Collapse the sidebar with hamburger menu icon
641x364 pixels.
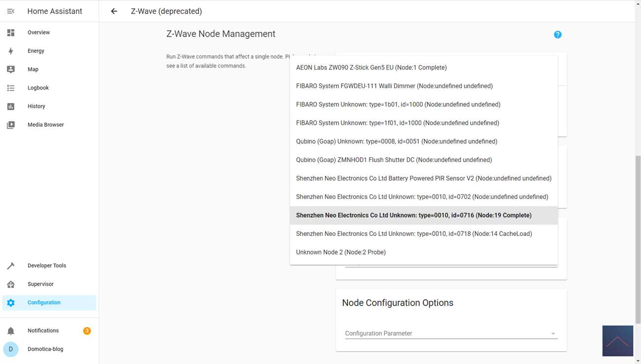[11, 11]
